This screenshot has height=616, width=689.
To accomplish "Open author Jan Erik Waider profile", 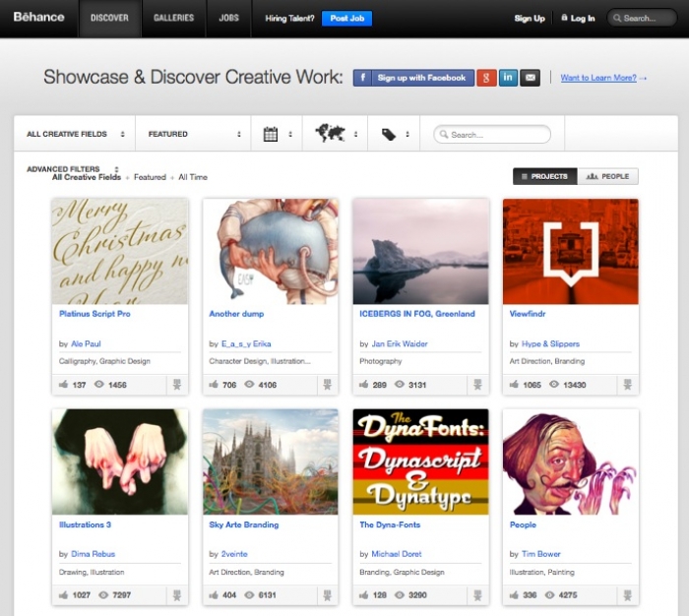I will [400, 343].
